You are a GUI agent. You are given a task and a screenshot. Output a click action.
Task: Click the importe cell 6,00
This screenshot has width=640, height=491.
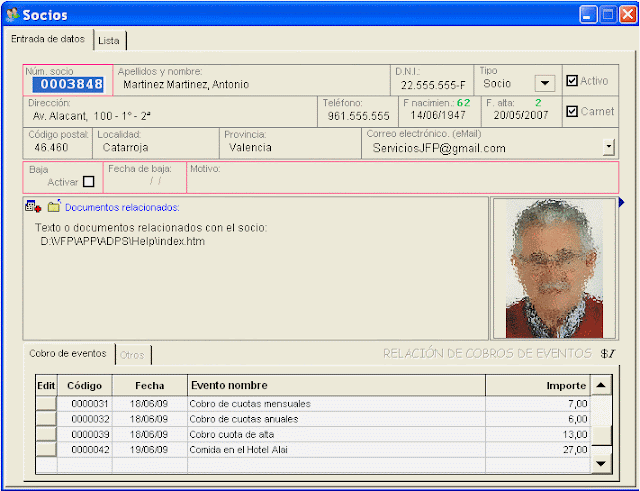tap(538, 419)
